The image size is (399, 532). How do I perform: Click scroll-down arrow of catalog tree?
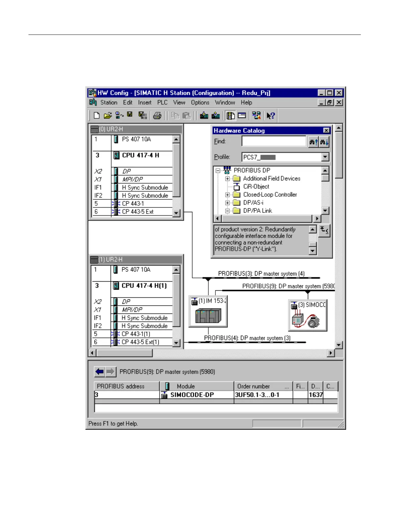325,211
